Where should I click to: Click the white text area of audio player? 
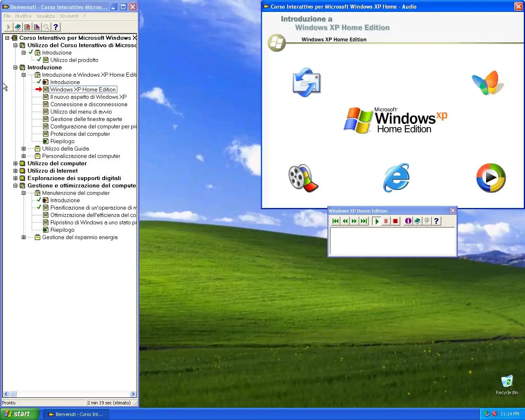click(393, 241)
